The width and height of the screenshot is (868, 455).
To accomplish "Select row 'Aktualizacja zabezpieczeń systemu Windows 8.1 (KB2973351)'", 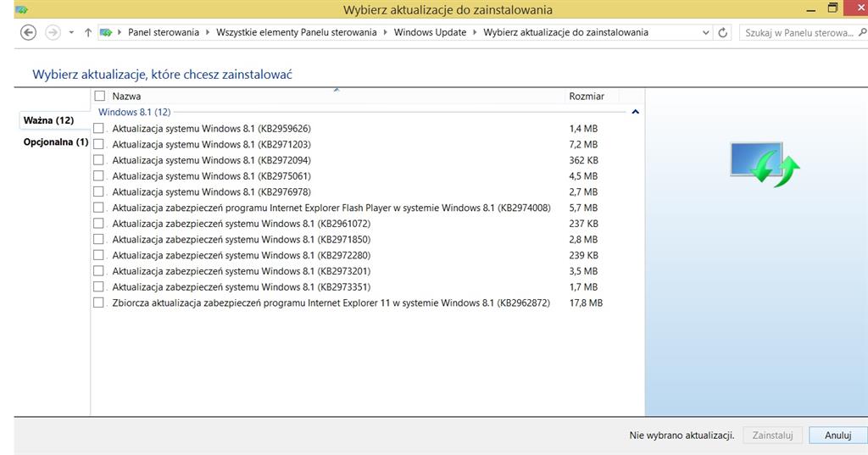I will point(242,287).
